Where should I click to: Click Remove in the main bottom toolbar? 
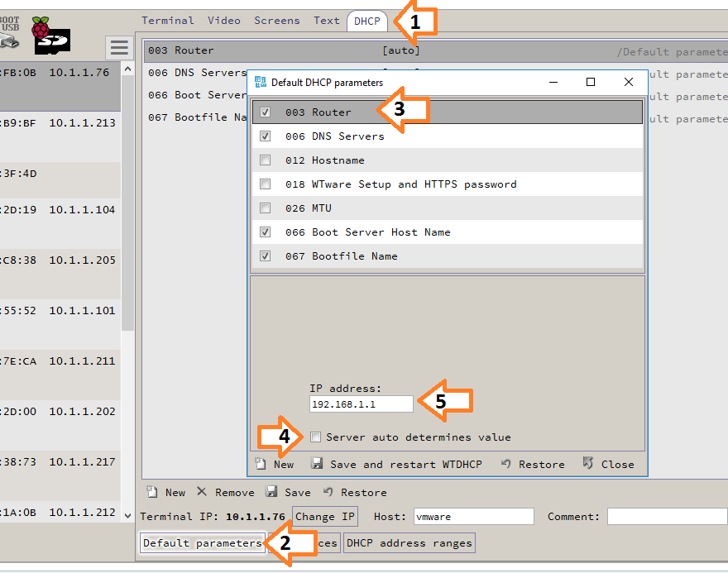[x=225, y=492]
